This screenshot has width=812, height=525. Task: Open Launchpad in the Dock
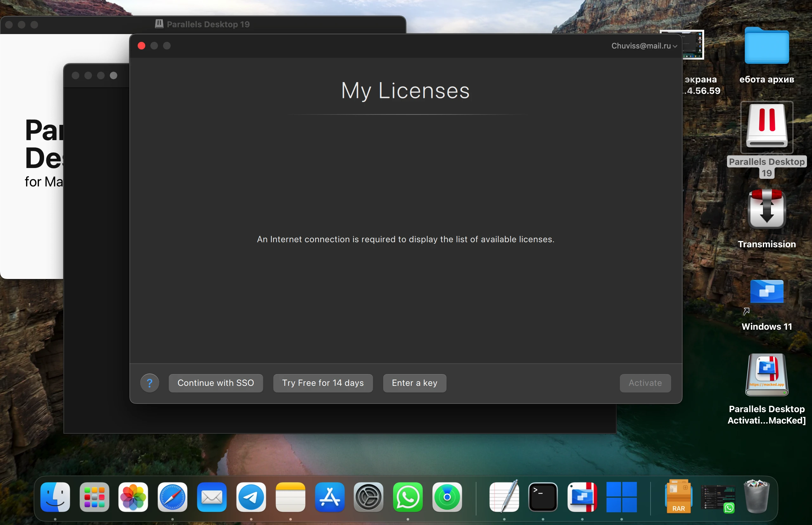coord(95,497)
